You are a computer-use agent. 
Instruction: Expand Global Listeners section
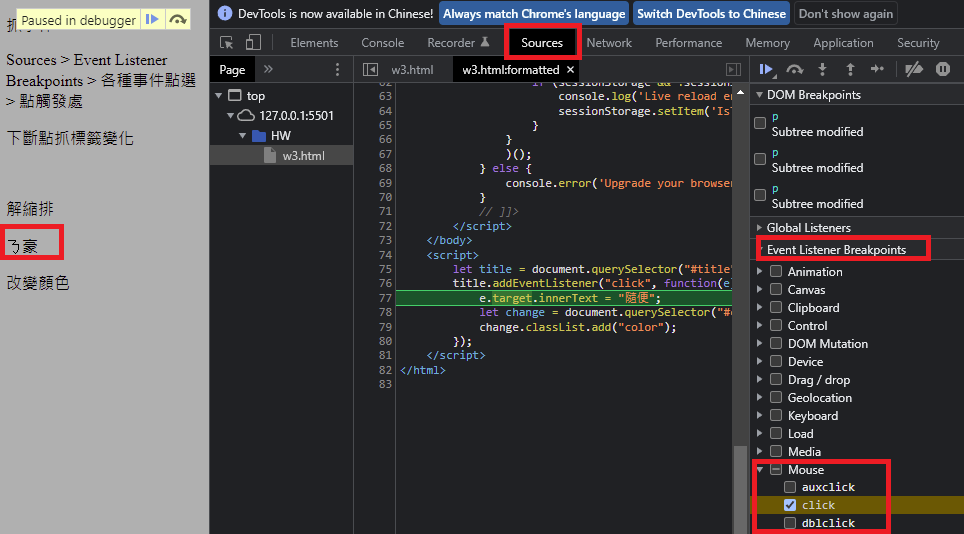[760, 227]
